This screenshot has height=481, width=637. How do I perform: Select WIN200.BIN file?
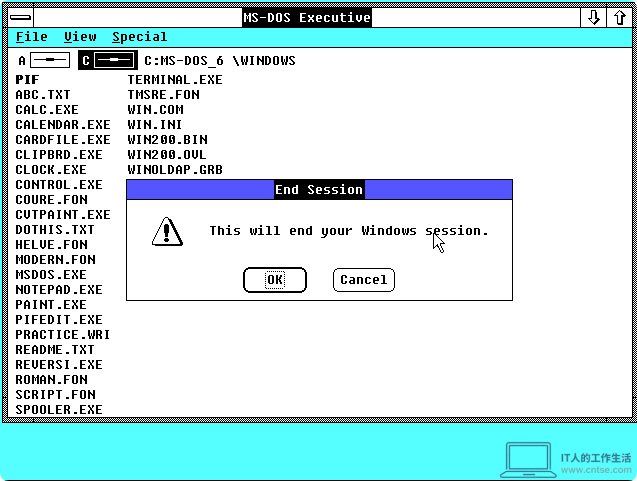coord(167,140)
